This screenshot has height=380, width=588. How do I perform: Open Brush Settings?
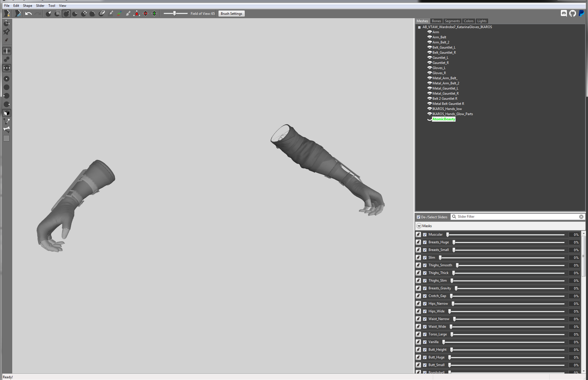pos(231,13)
